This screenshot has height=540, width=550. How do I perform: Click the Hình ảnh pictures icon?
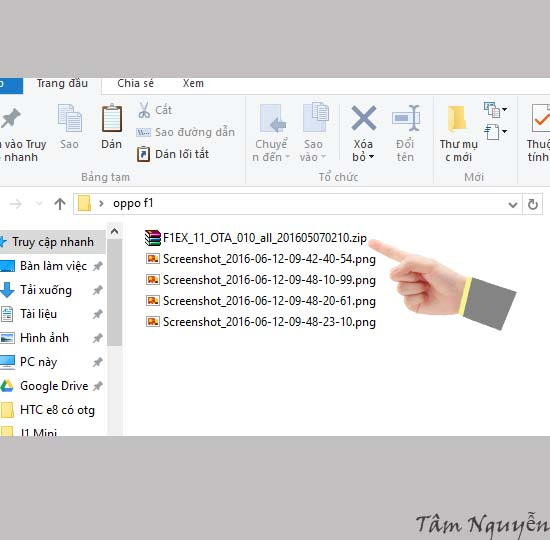point(7,338)
